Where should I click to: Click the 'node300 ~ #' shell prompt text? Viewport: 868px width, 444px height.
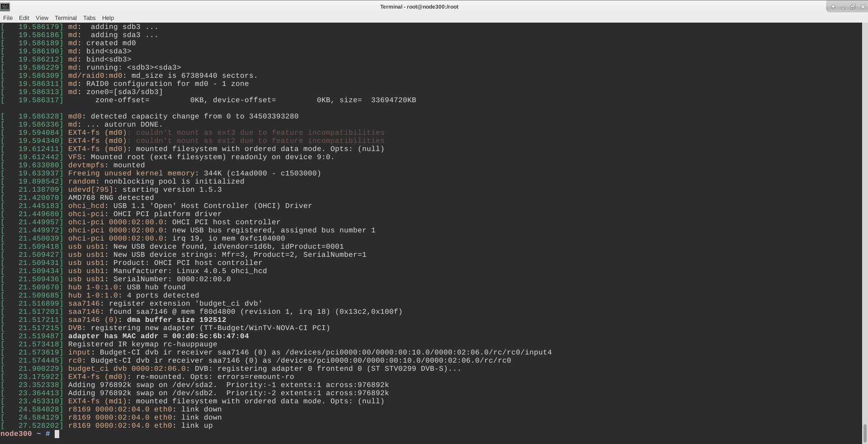[x=25, y=434]
